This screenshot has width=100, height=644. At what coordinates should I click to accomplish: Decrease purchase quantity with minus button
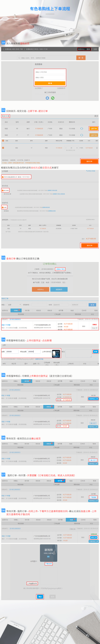click(x=66, y=148)
